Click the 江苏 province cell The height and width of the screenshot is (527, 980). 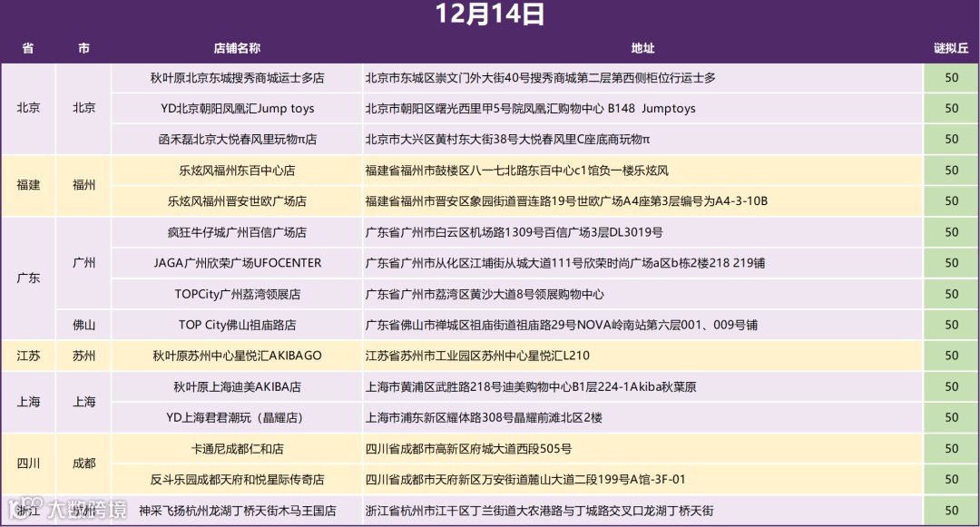pyautogui.click(x=28, y=356)
